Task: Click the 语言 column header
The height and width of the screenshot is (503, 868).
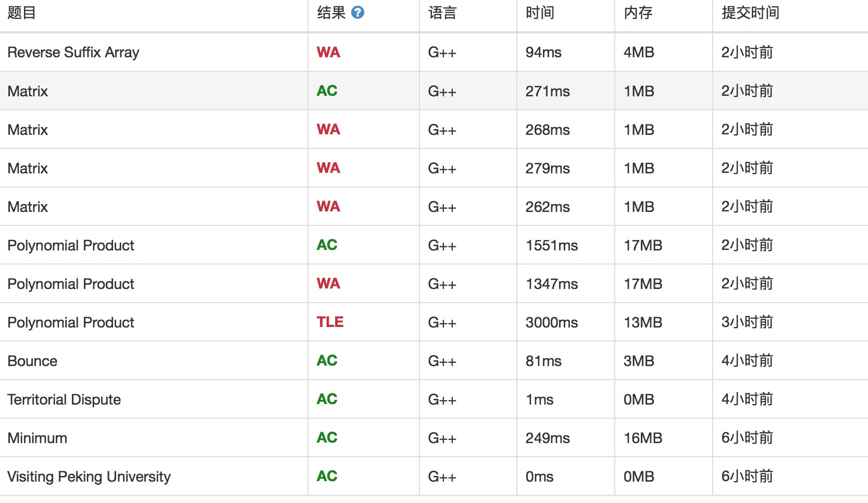Action: [x=442, y=12]
